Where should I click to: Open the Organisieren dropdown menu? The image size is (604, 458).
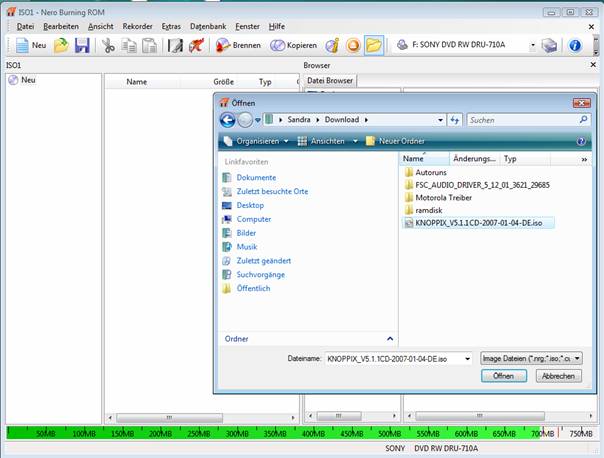pos(257,141)
